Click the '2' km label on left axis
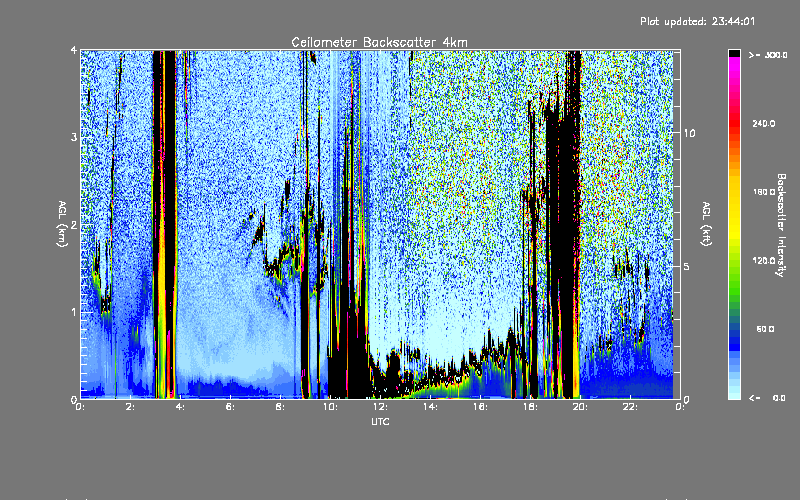The width and height of the screenshot is (800, 500). [74, 225]
